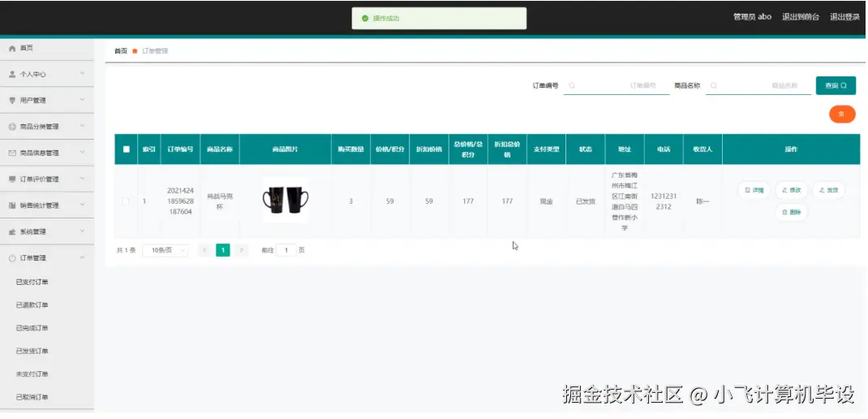Click the 查询 search button

(x=836, y=86)
